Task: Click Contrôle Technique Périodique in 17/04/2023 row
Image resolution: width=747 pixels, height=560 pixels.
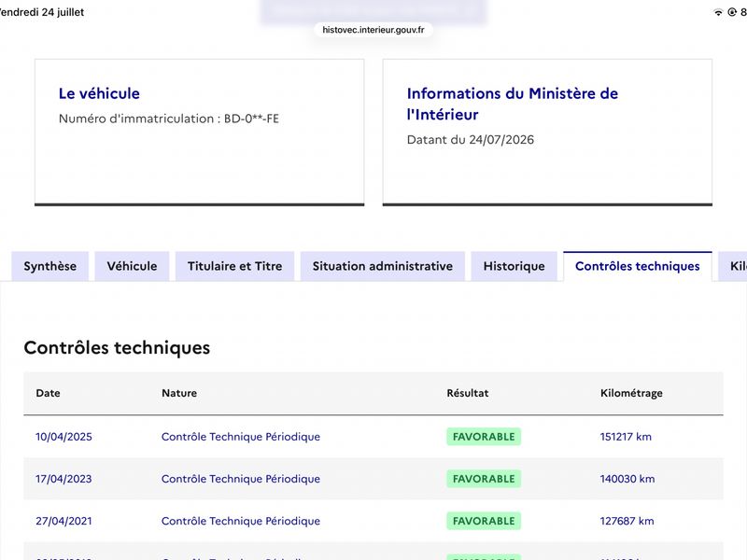Action: point(241,479)
